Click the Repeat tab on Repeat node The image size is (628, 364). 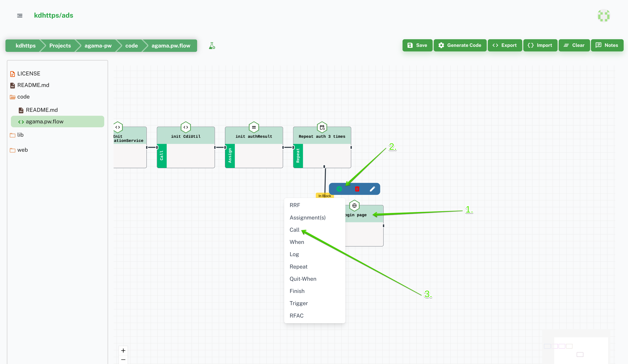click(x=298, y=156)
